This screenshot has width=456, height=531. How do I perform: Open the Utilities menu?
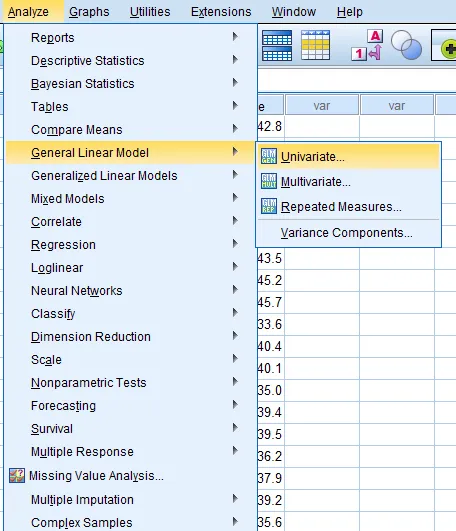coord(150,12)
